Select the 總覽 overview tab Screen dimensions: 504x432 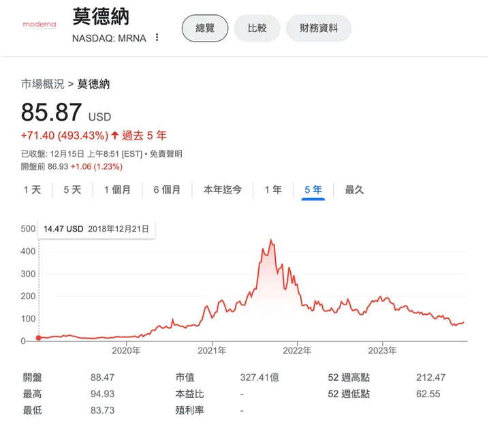pyautogui.click(x=205, y=28)
